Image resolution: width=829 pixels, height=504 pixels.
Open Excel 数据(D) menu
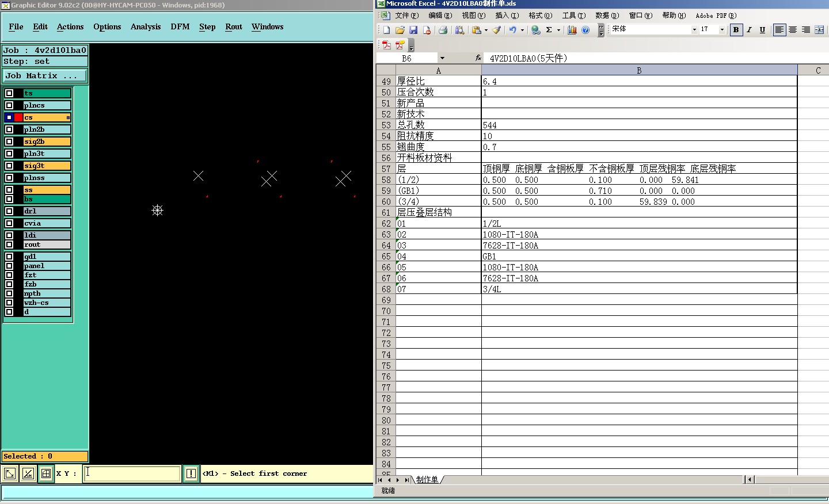607,16
